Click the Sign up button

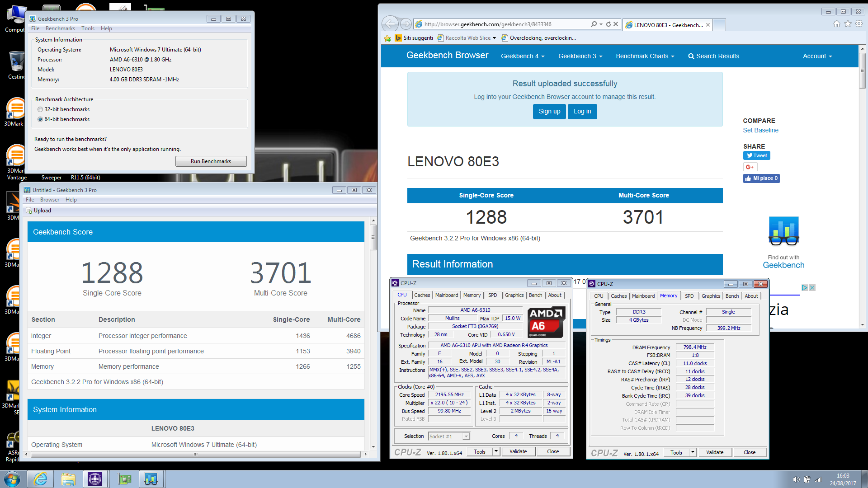[x=549, y=111]
